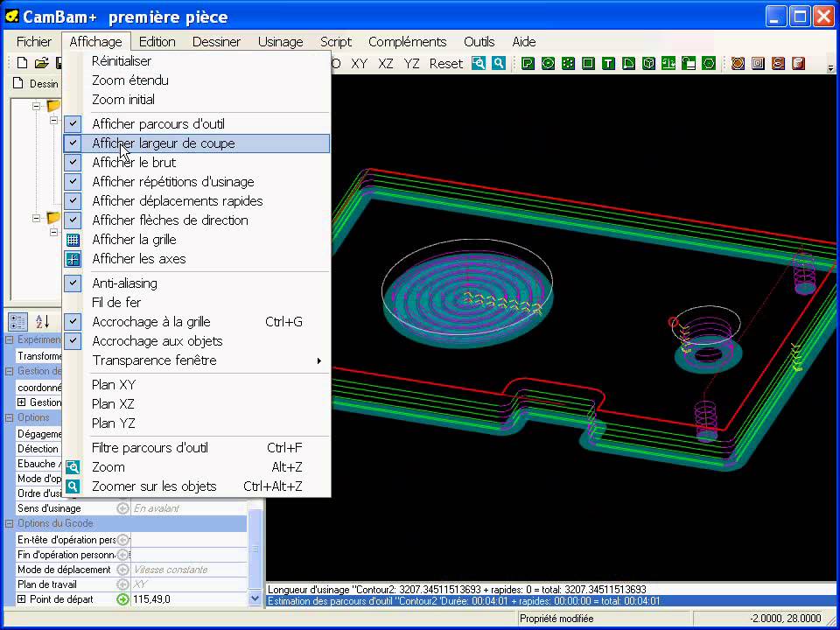Click the Open file folder icon
Screen dimensions: 840x630
(x=42, y=63)
